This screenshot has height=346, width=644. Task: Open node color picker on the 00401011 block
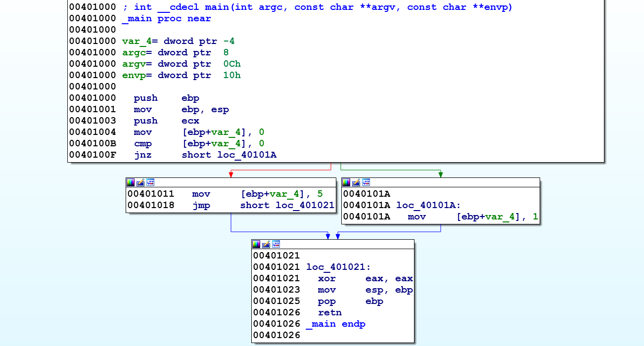pyautogui.click(x=131, y=182)
